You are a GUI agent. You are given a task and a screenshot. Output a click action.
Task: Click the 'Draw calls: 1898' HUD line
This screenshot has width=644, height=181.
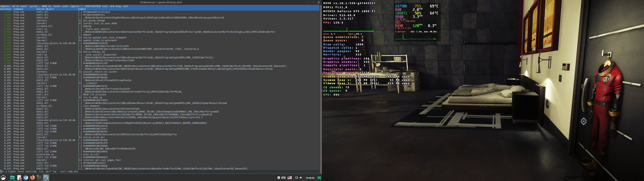(343, 45)
